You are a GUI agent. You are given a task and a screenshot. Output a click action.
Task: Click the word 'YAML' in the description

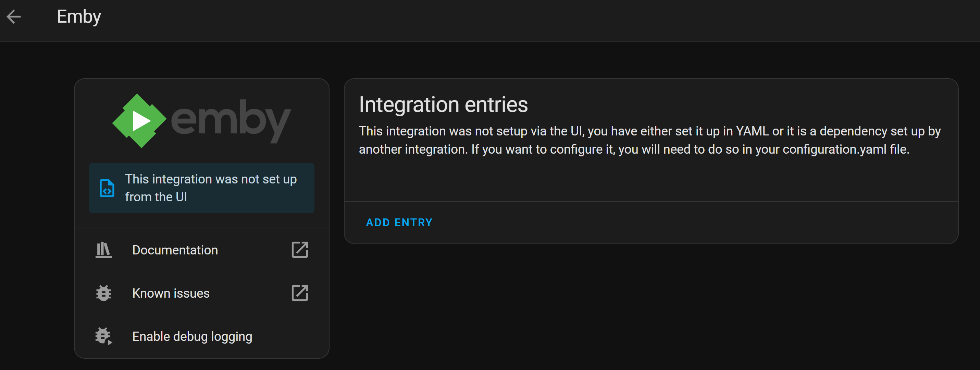coord(752,131)
